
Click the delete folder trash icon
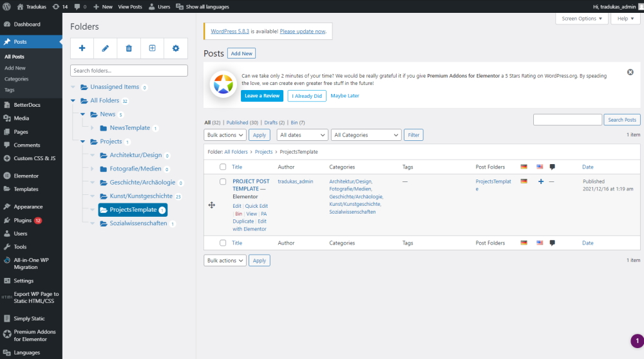pos(129,48)
